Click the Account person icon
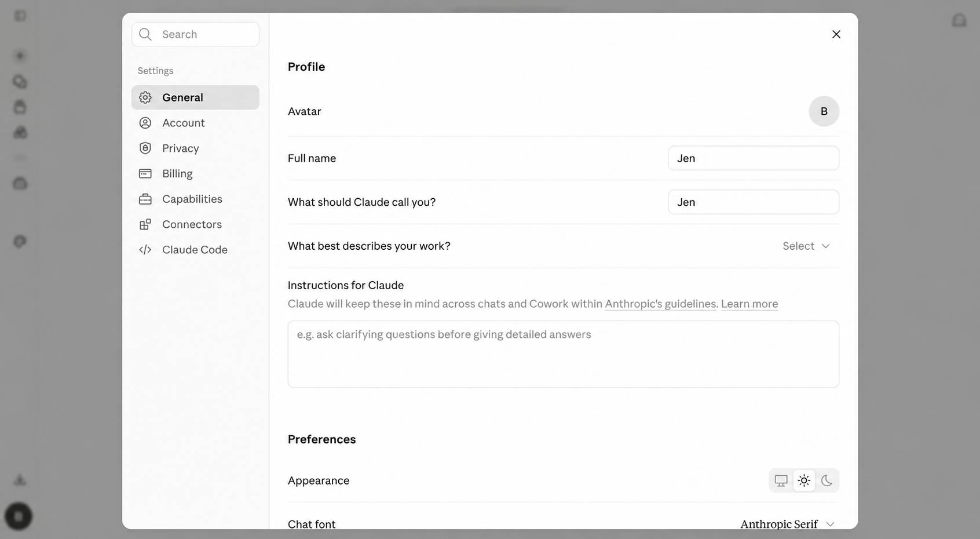The image size is (980, 539). pyautogui.click(x=145, y=123)
